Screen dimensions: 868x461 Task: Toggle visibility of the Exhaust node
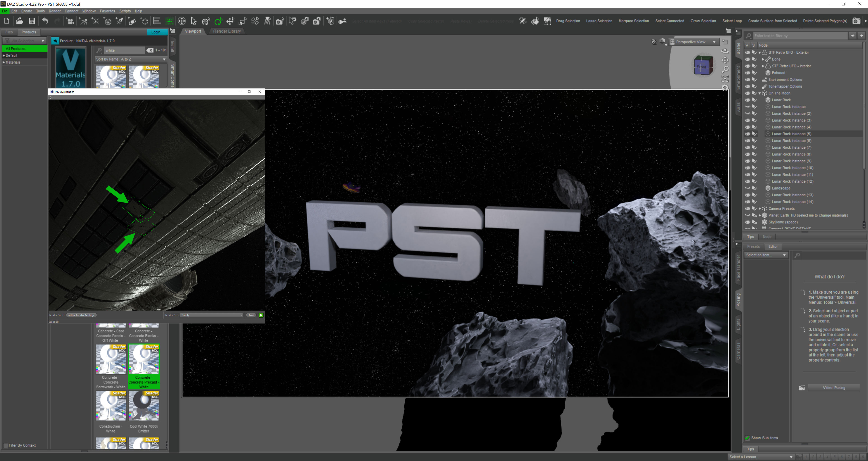(x=747, y=73)
